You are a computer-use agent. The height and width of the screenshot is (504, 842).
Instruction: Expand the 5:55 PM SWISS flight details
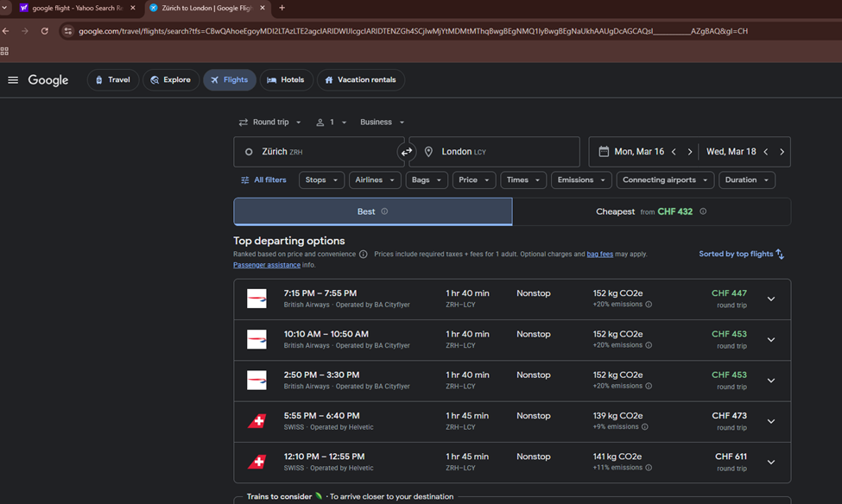point(771,421)
